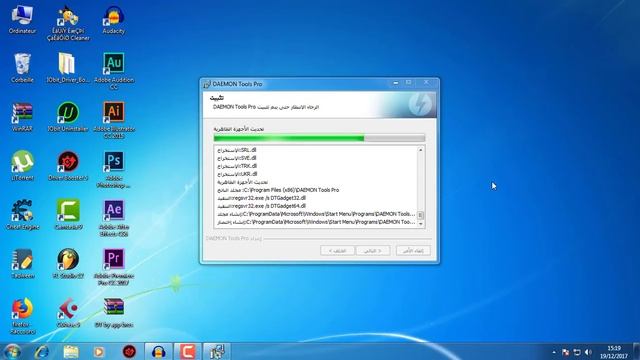This screenshot has width=640, height=360.
Task: Open File Explorer from taskbar
Action: pos(71,351)
